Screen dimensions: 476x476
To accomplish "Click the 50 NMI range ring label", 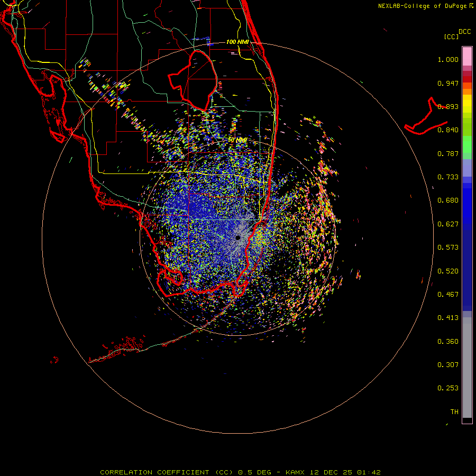I will [237, 140].
